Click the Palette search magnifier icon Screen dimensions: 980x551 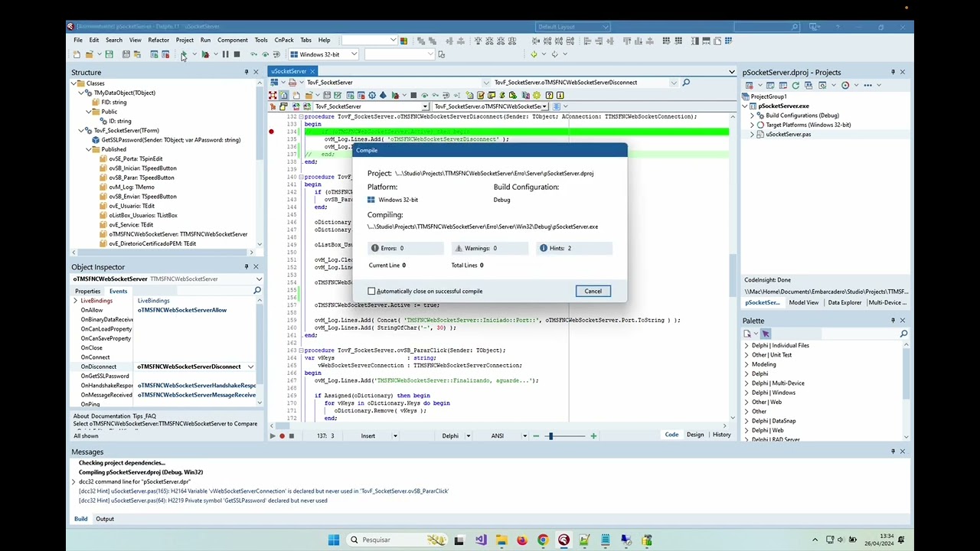click(x=903, y=334)
